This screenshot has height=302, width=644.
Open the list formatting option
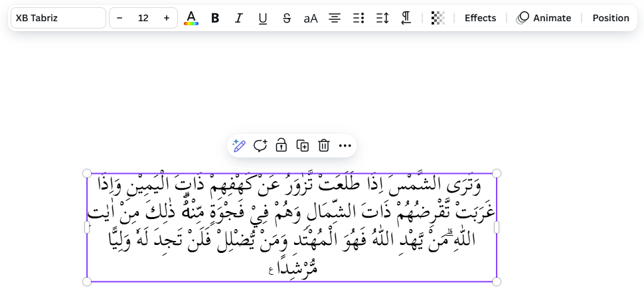pyautogui.click(x=359, y=18)
